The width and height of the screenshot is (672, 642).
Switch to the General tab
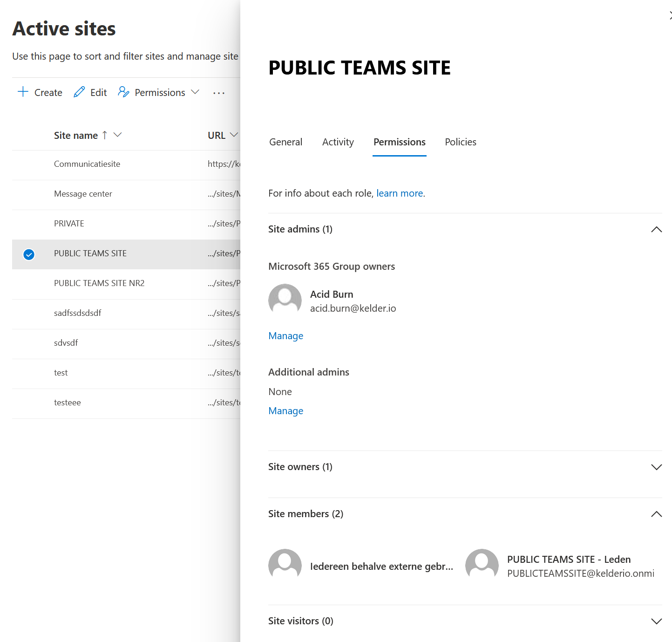click(285, 142)
